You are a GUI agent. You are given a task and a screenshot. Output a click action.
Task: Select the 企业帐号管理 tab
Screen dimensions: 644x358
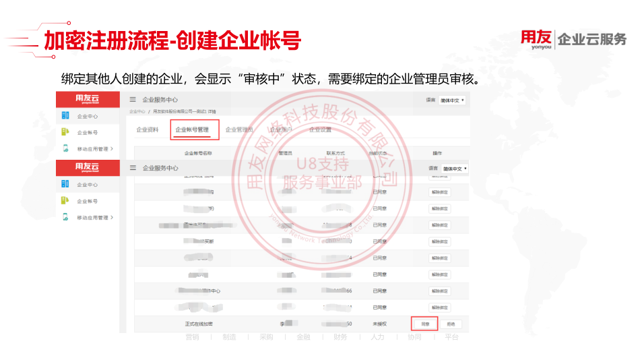[192, 129]
